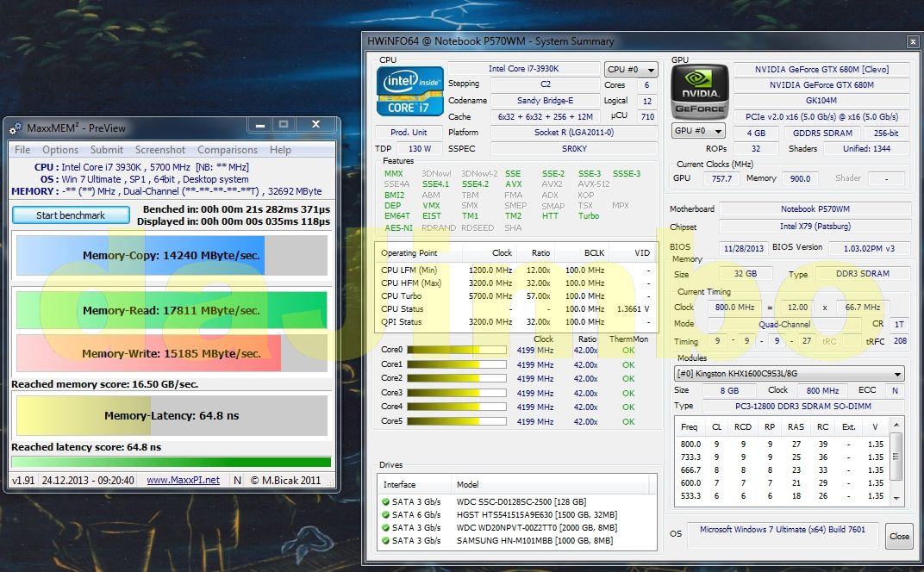The width and height of the screenshot is (924, 572).
Task: Click the Core5 usage bar
Action: point(457,421)
